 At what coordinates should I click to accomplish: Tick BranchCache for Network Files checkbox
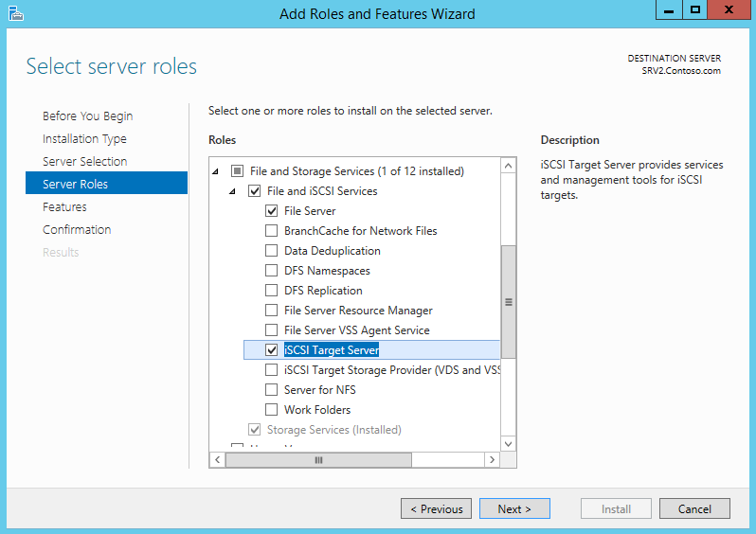click(x=272, y=231)
